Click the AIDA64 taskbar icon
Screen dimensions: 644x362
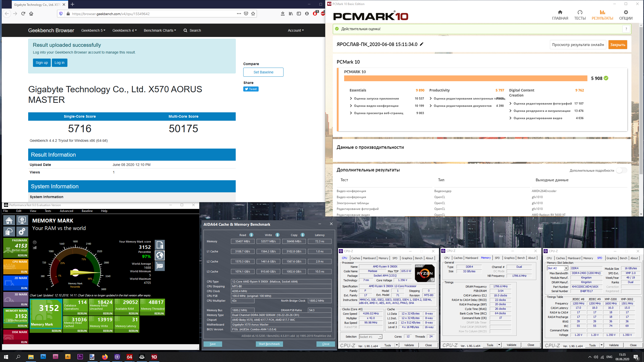pos(130,357)
